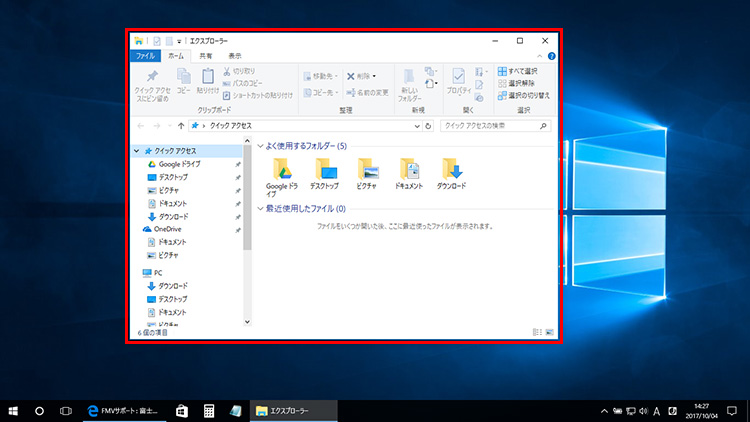The width and height of the screenshot is (750, 422).
Task: Switch to large icons view in status bar
Action: (548, 331)
